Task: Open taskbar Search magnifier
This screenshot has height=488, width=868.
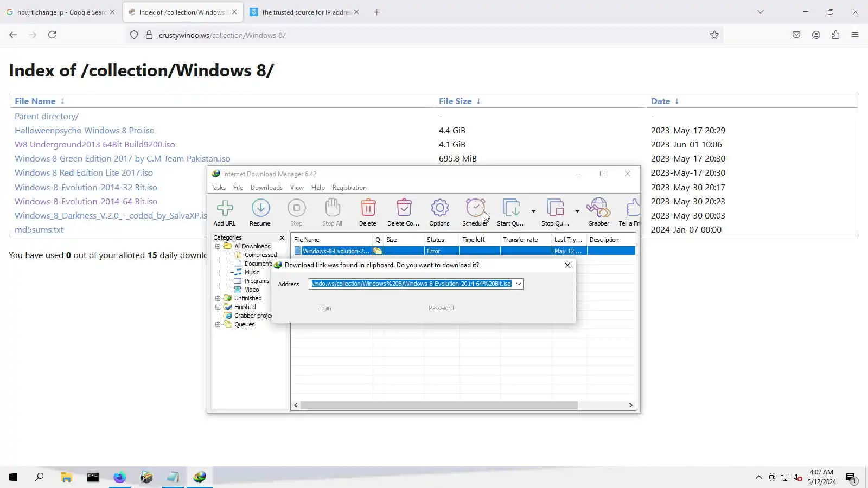Action: coord(39,477)
